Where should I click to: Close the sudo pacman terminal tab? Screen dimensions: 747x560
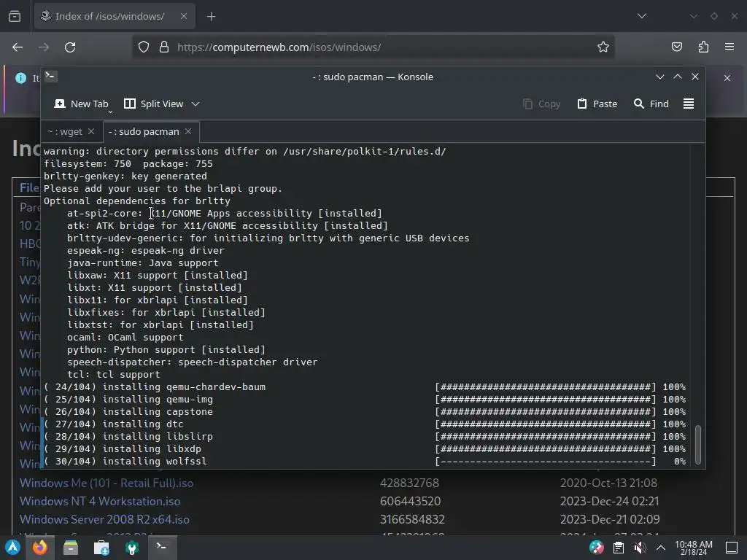(188, 131)
